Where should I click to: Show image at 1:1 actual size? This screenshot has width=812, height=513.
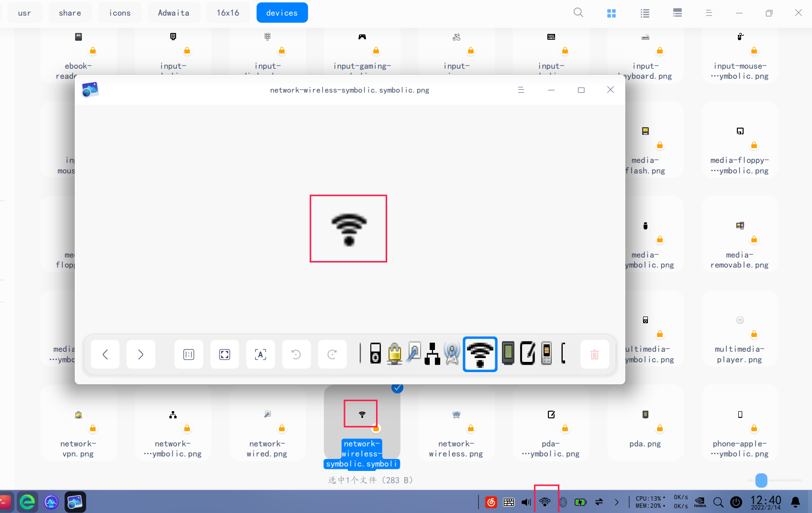tap(189, 354)
